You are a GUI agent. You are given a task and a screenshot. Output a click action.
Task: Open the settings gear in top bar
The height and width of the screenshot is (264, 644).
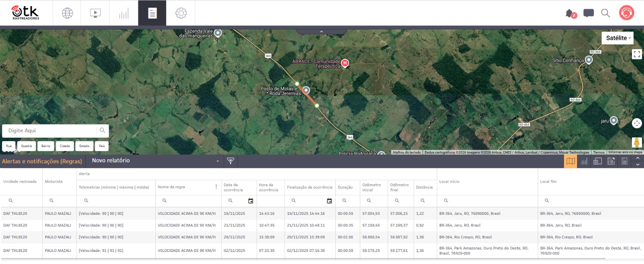[x=181, y=13]
